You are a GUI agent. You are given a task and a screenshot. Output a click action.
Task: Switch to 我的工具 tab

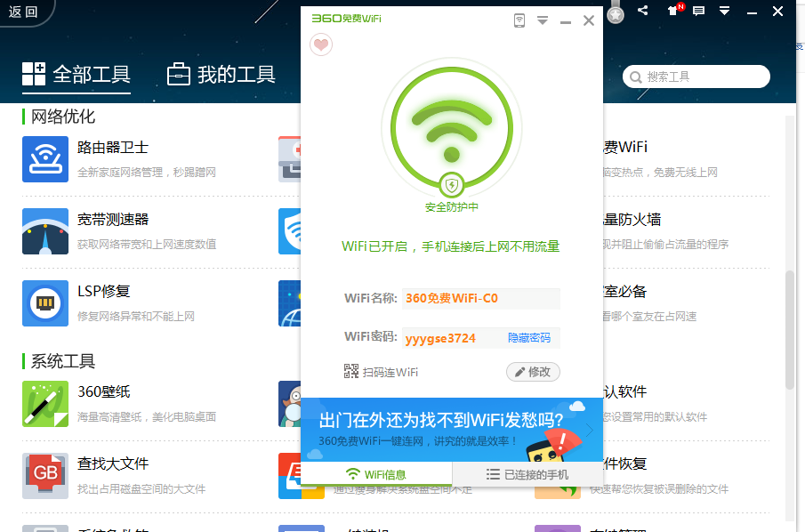221,75
